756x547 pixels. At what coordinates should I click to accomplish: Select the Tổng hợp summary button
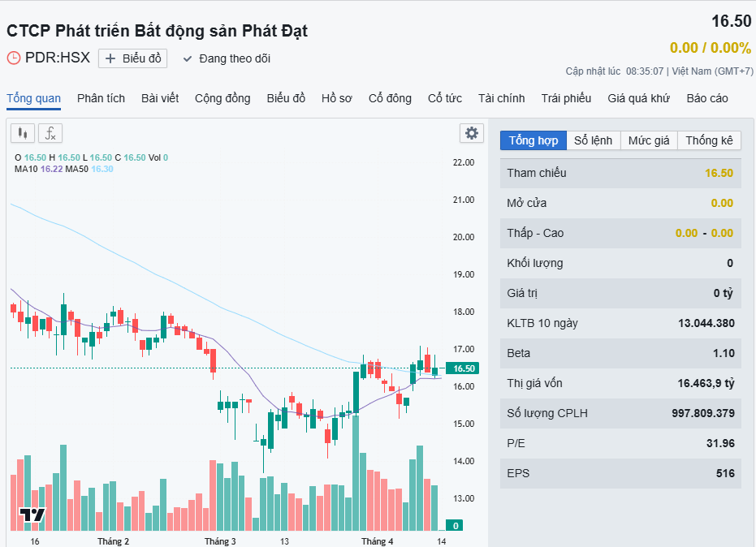534,140
